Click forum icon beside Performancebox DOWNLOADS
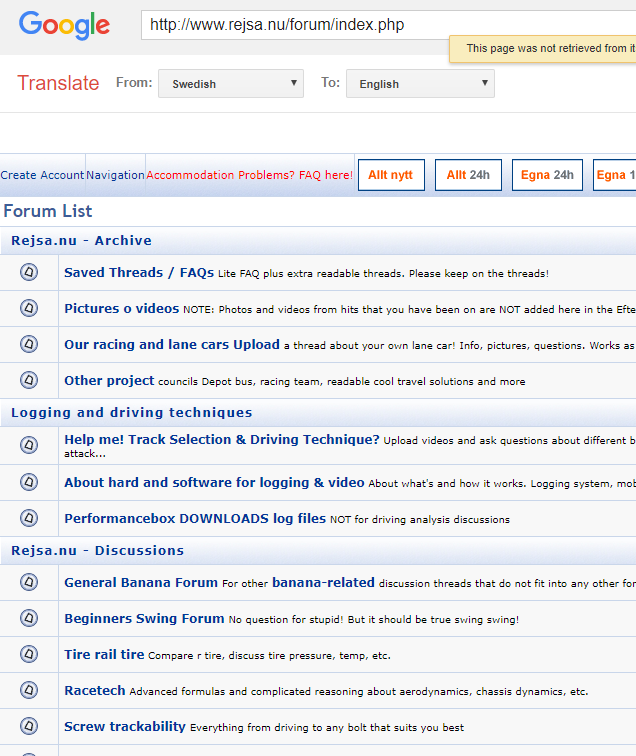636x756 pixels. [29, 518]
